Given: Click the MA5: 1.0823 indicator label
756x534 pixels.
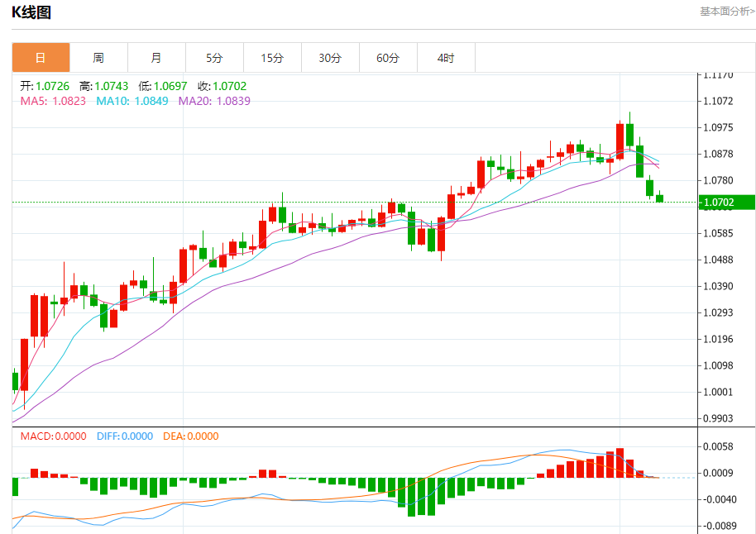Looking at the screenshot, I should point(53,101).
